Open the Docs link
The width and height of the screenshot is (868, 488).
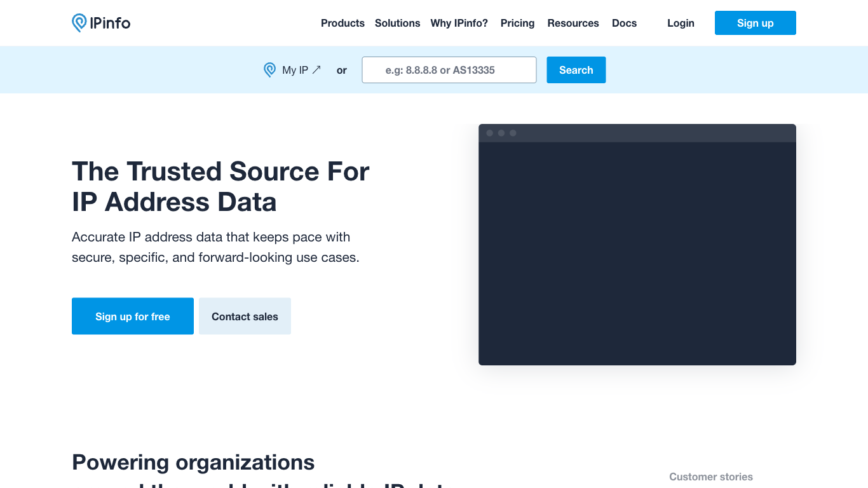(x=624, y=23)
